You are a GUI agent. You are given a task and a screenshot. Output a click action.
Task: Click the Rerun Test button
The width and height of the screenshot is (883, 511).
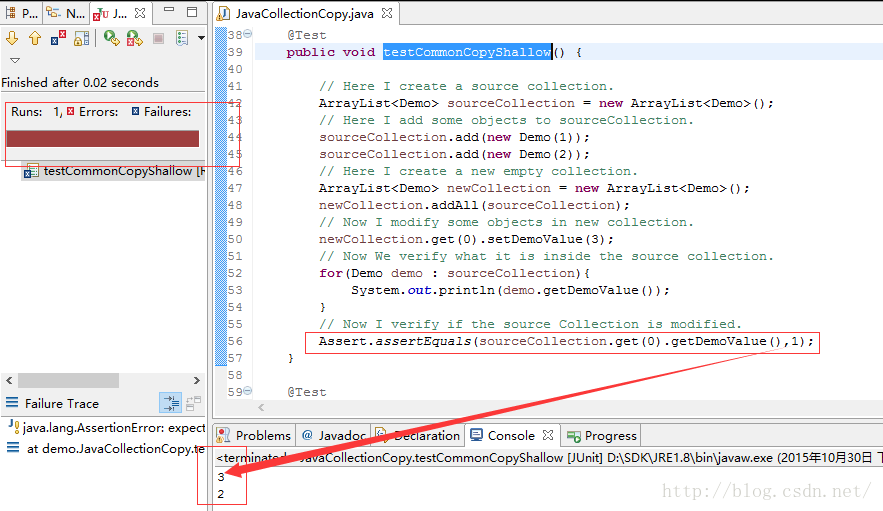click(112, 38)
